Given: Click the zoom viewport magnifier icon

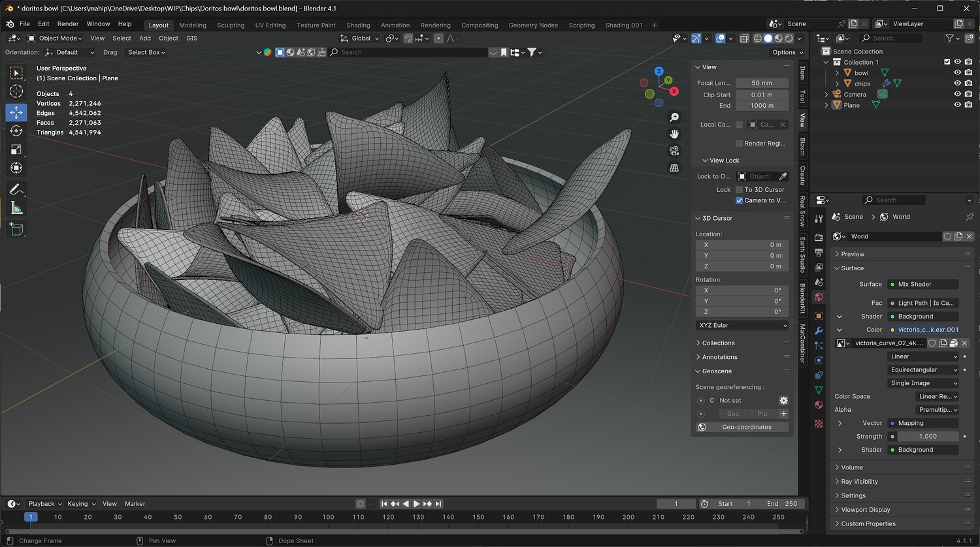Looking at the screenshot, I should point(674,117).
